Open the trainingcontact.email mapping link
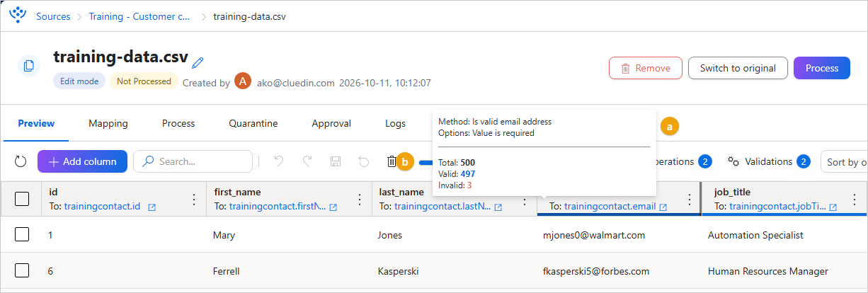 pyautogui.click(x=610, y=207)
